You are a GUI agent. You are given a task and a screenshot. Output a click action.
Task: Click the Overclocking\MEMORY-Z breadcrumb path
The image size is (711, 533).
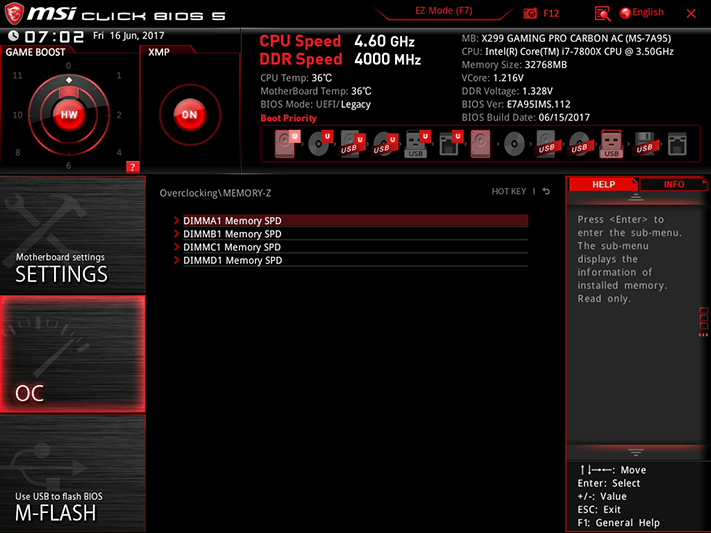[x=215, y=193]
